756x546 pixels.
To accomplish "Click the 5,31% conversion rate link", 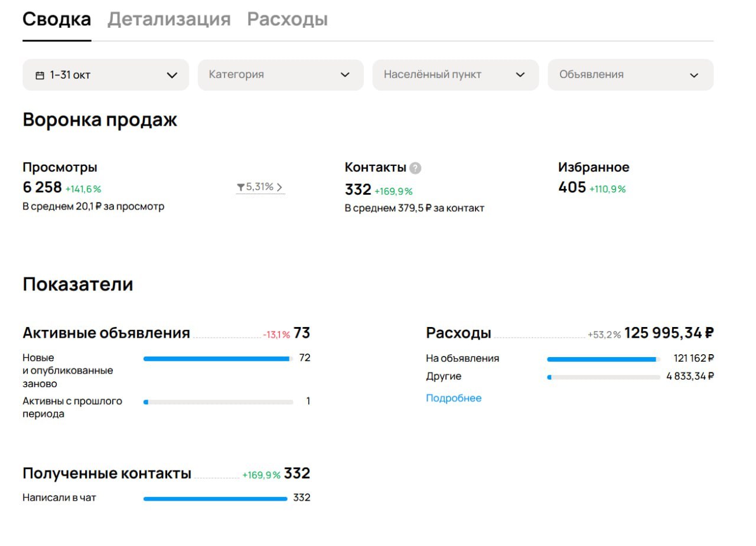I will pyautogui.click(x=260, y=187).
